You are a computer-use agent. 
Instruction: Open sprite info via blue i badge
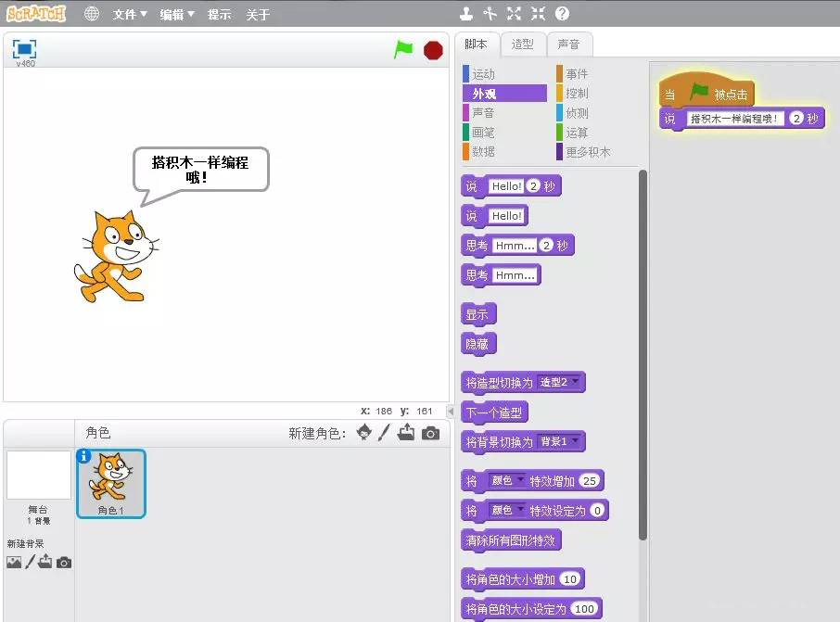coord(84,455)
